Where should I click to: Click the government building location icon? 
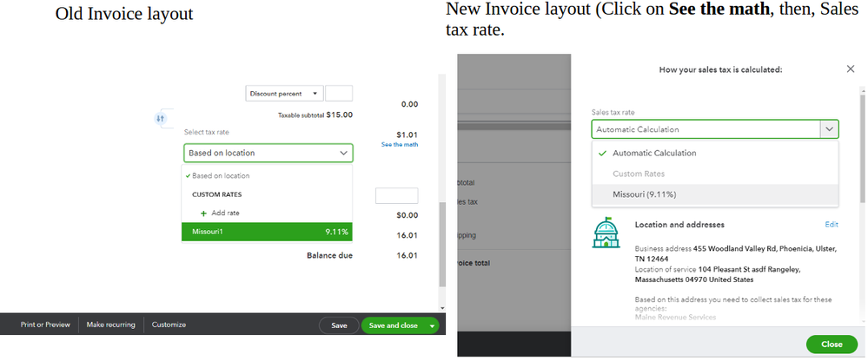point(606,233)
